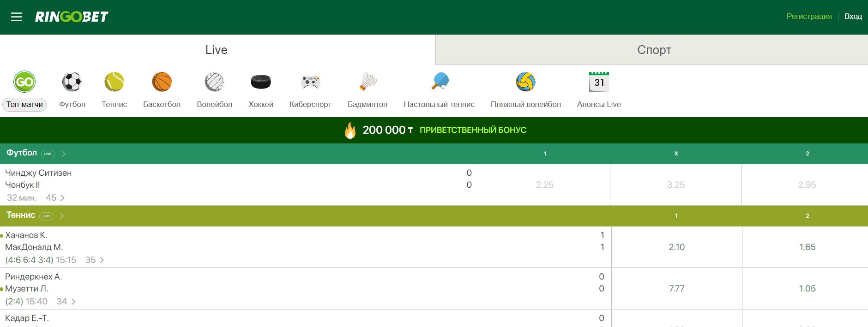Viewport: 868px width, 327px height.
Task: Click the 200 000 ₸ bonus amount
Action: [387, 130]
